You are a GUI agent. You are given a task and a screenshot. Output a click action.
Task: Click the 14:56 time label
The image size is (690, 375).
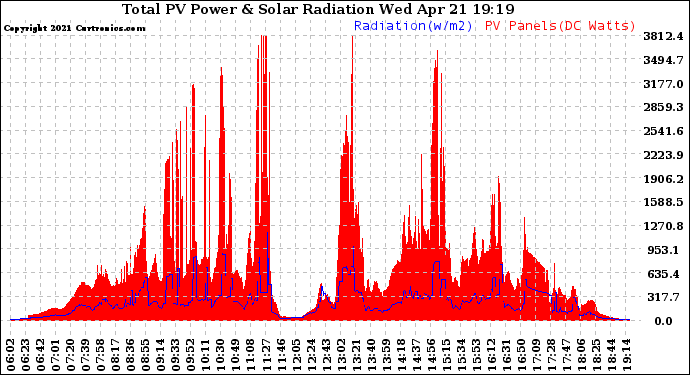(x=430, y=354)
